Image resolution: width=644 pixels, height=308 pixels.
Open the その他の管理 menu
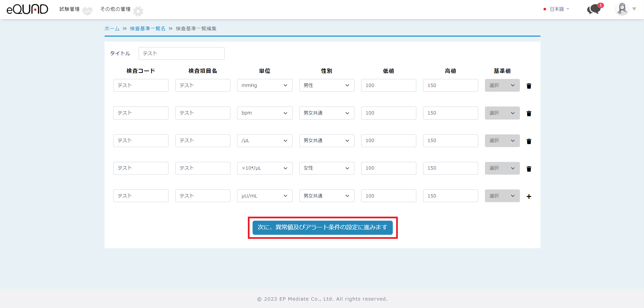click(x=115, y=9)
